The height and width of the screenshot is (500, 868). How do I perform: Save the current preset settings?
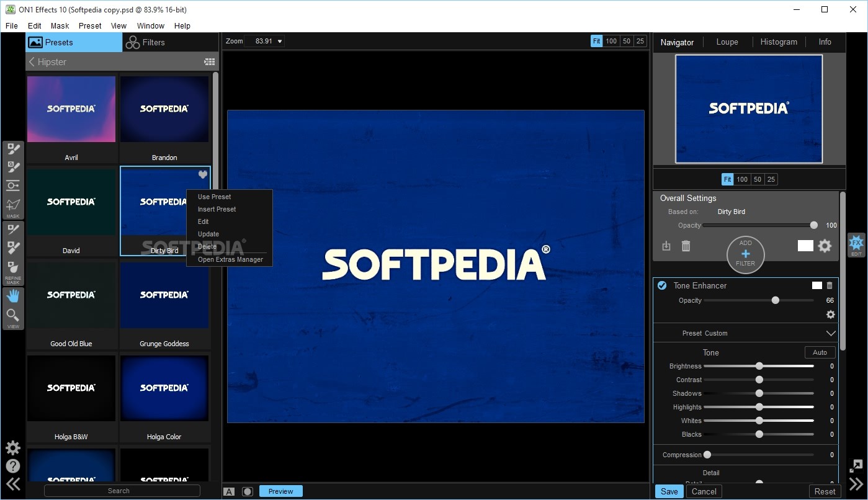click(x=669, y=491)
